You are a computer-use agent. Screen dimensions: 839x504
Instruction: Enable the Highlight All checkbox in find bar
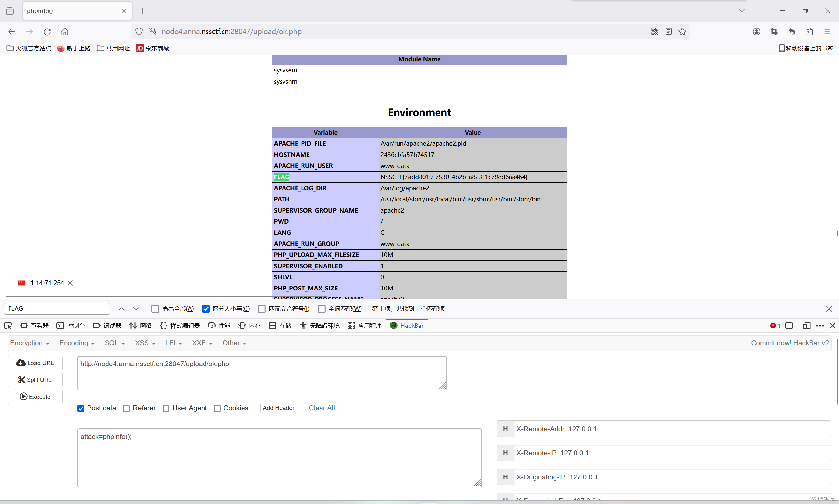coord(155,309)
